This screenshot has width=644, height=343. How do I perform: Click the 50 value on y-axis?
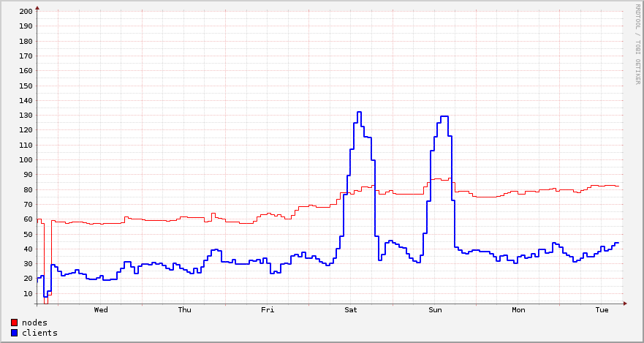(27, 235)
